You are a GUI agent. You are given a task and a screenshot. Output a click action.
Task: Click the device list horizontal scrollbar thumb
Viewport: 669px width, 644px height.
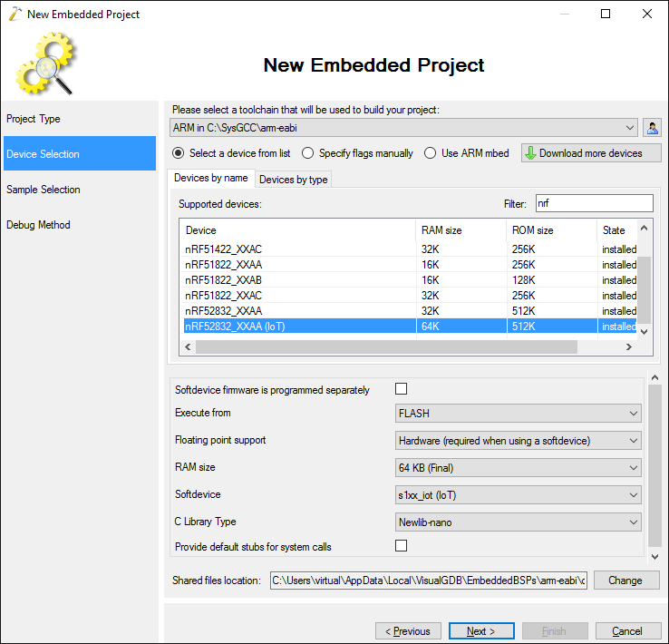386,347
